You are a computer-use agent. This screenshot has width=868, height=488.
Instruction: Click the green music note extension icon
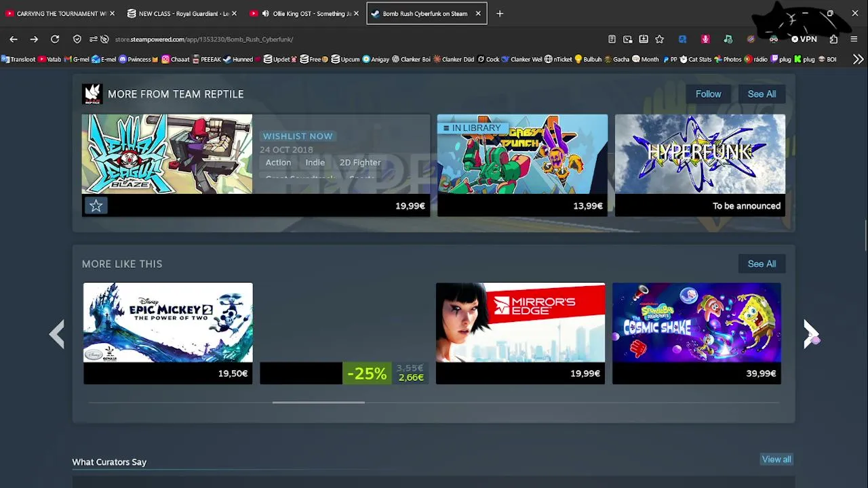point(728,39)
